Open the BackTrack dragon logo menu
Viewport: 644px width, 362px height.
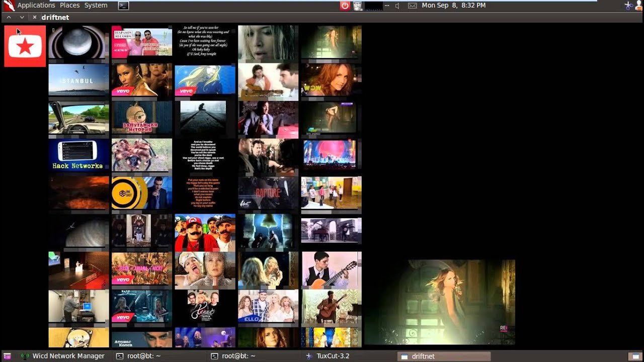click(x=9, y=6)
